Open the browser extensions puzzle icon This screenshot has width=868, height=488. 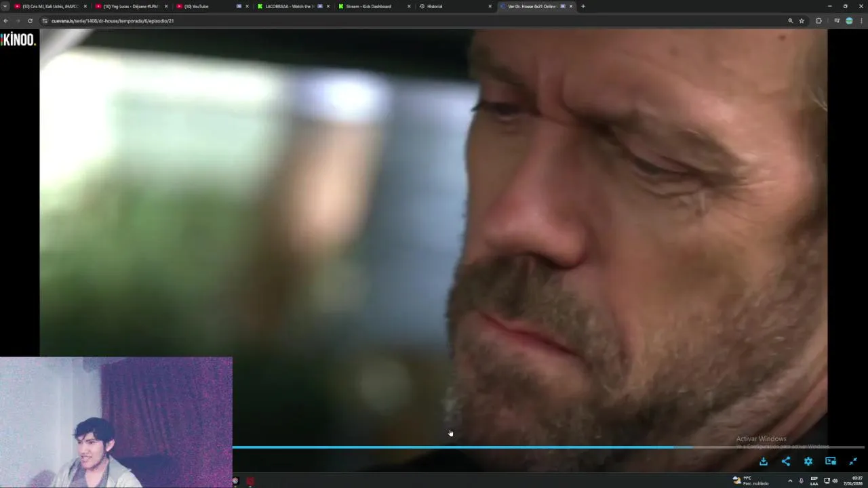pos(818,21)
